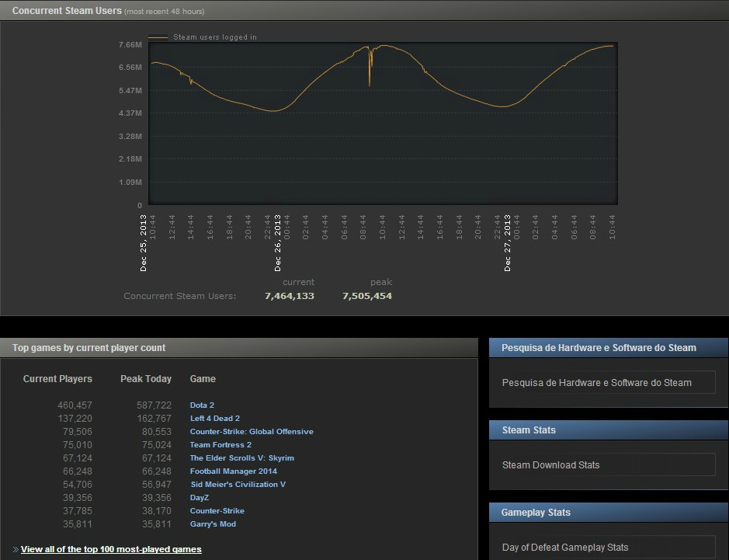
Task: Select The Elder Scrolls V: Skyrim entry
Action: pyautogui.click(x=242, y=457)
